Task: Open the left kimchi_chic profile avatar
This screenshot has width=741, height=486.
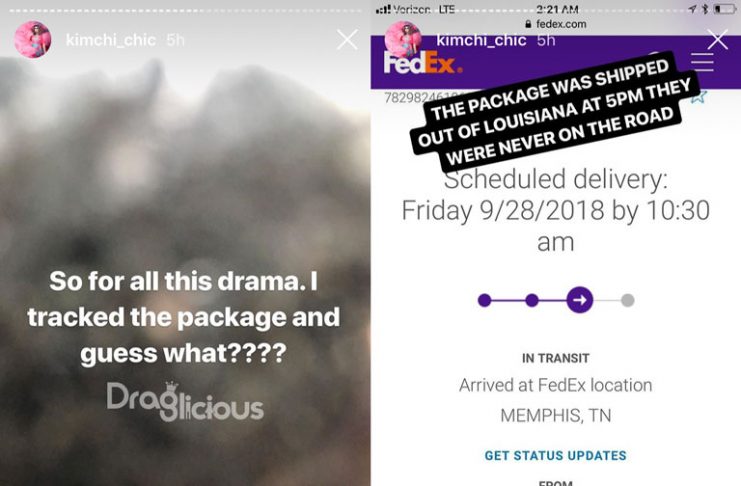Action: click(x=33, y=40)
